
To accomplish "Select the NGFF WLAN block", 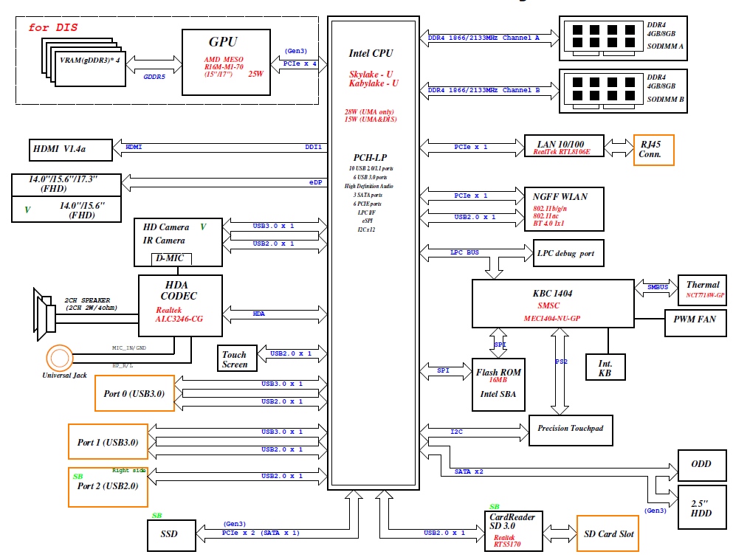I will point(564,207).
